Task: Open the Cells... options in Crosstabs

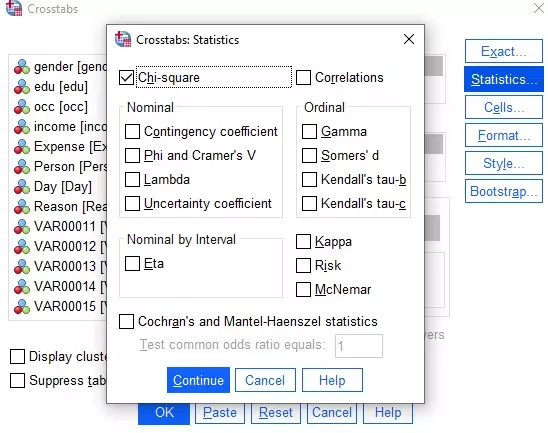Action: coord(504,107)
